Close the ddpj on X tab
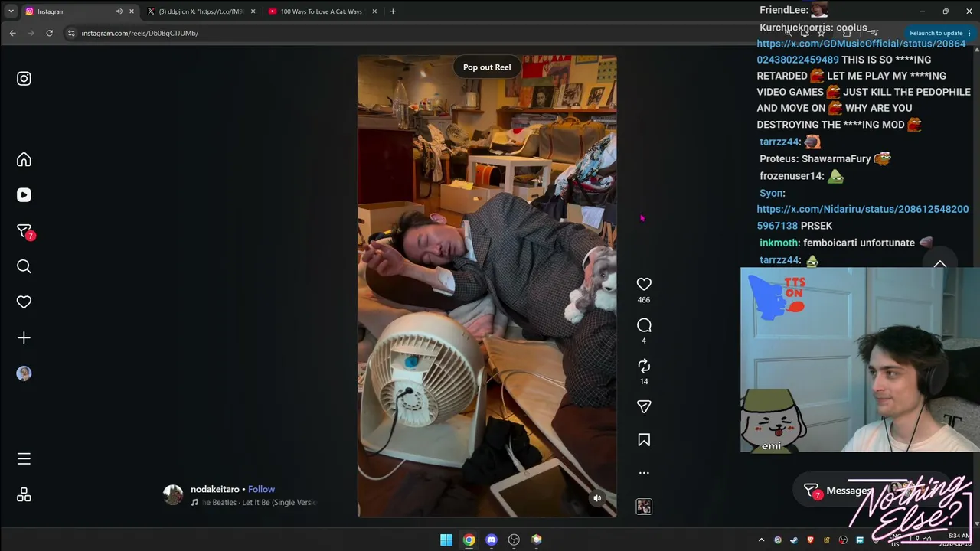Screen dimensions: 980x551 click(x=253, y=11)
